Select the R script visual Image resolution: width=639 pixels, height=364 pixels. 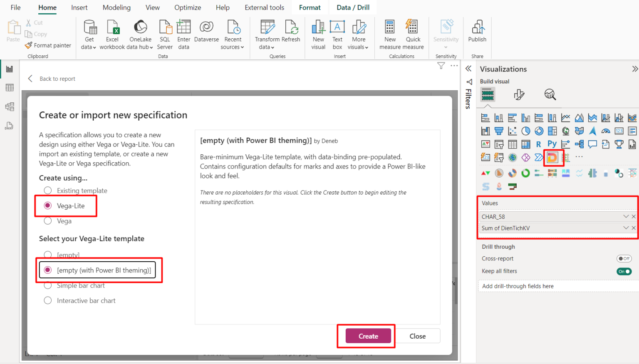[538, 144]
